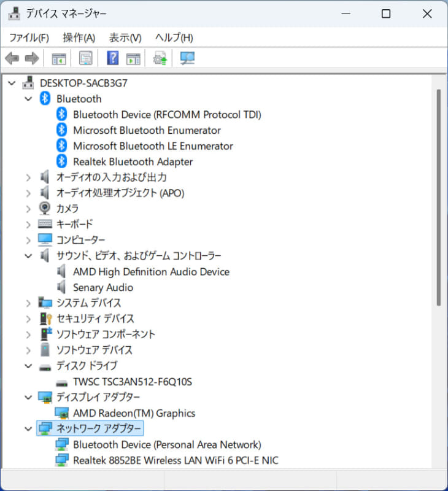Click the システム デバイス folder icon

coord(45,303)
